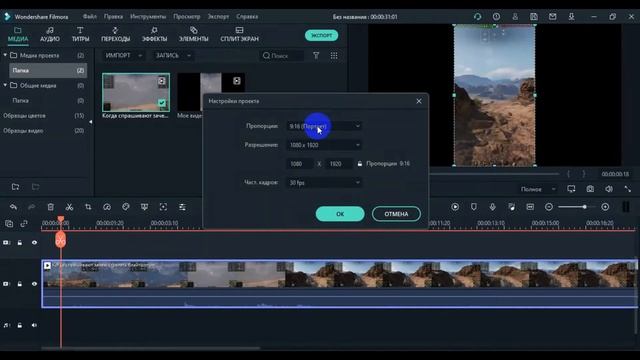This screenshot has width=640, height=360.
Task: Select the first media clip thumbnail
Action: (x=136, y=93)
